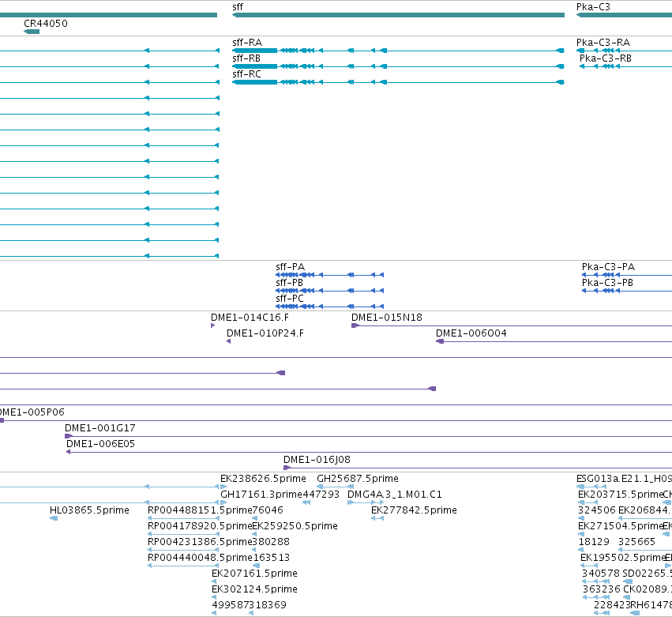Click the DME1-014C16.F clone label

coord(250,318)
